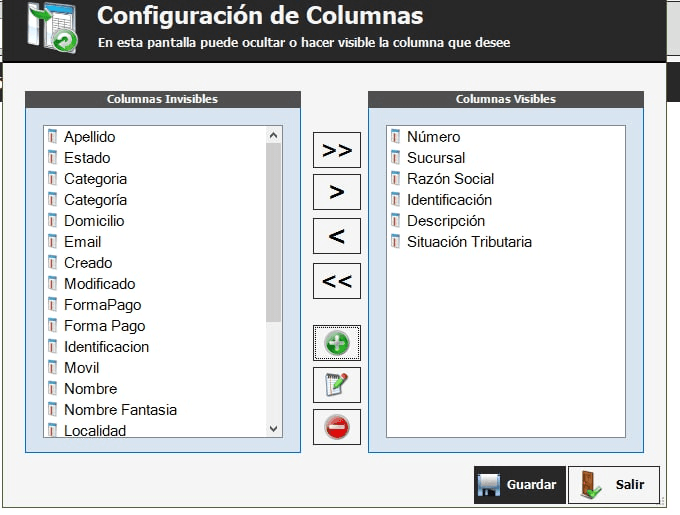Move all columns to visible with >> button
The image size is (680, 515).
tap(337, 150)
